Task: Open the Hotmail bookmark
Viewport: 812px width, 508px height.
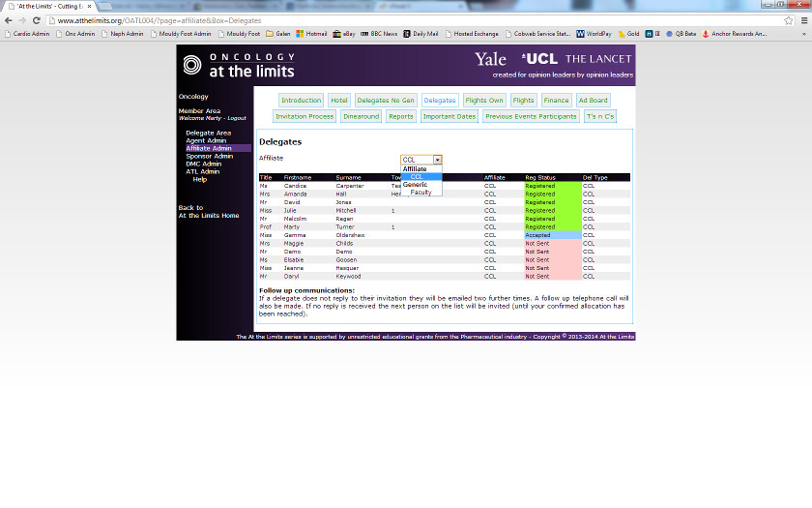Action: (311, 34)
